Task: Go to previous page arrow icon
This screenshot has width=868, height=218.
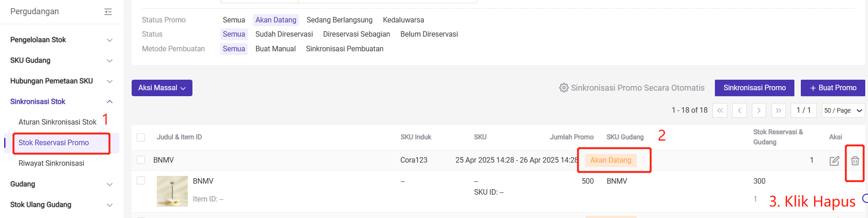Action: [x=739, y=110]
